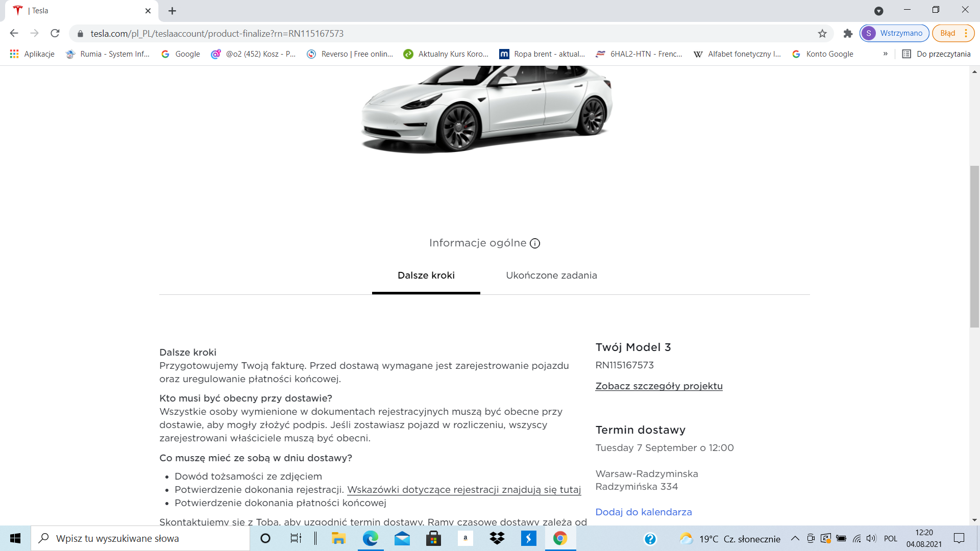Screen dimensions: 980x551
Task: Open Microsoft Store from the taskbar
Action: (434, 538)
